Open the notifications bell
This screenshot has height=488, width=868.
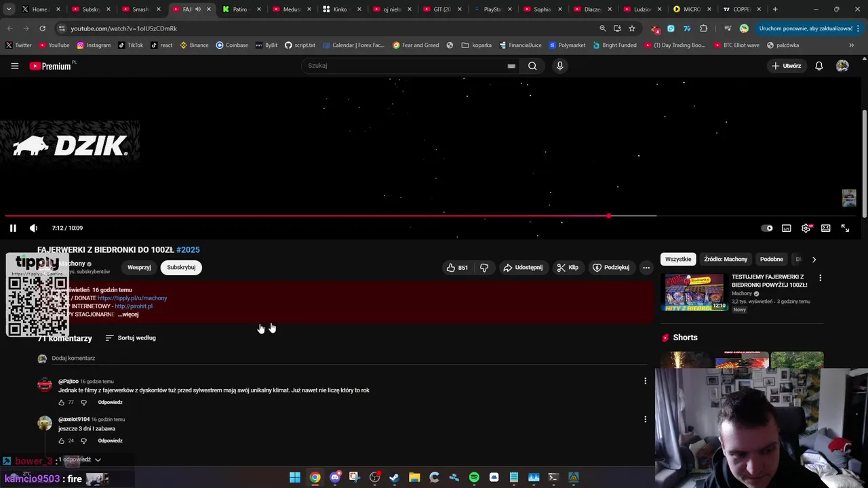click(x=819, y=66)
